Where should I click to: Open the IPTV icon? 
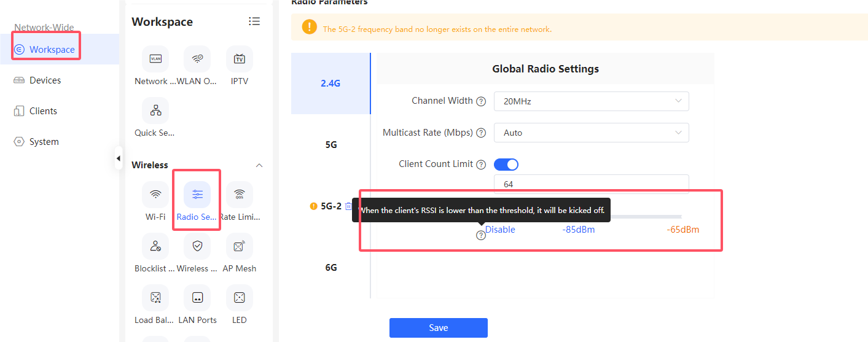(240, 59)
